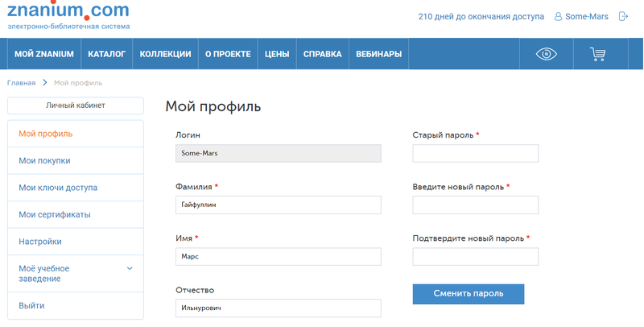Expand the Моё учебное заведение section
The height and width of the screenshot is (327, 644).
130,269
